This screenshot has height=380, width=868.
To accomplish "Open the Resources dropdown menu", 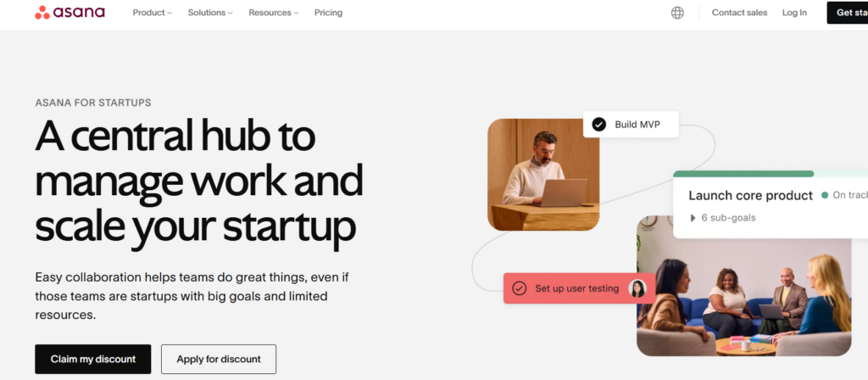I will (274, 13).
